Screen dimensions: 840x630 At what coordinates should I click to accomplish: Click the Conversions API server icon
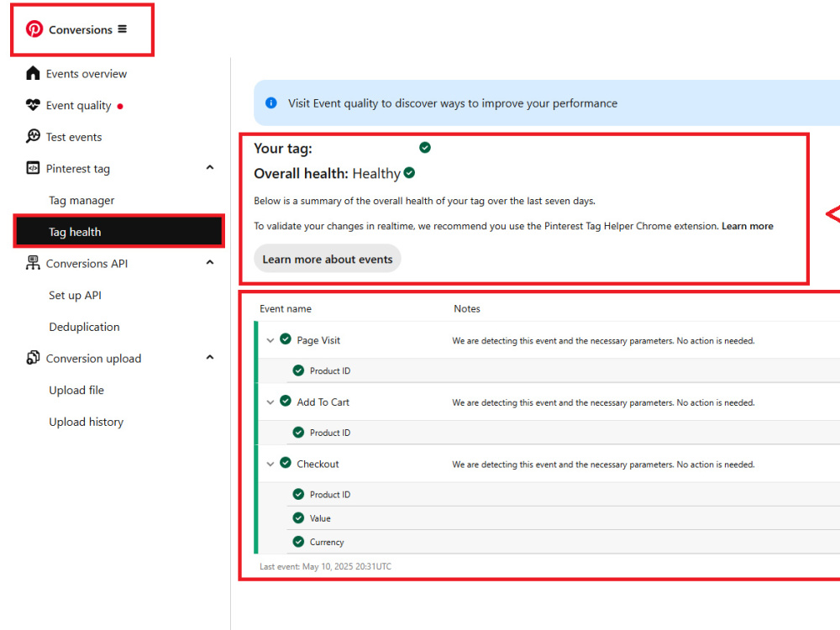(33, 262)
